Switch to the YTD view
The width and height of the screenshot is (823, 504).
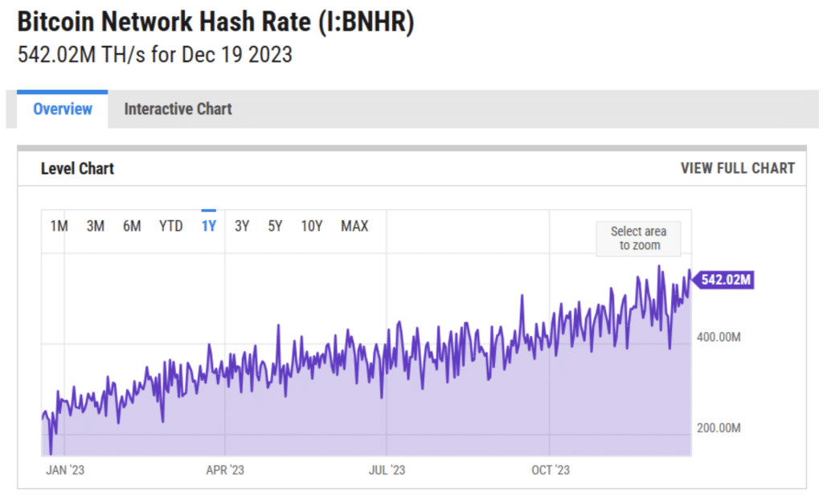170,226
